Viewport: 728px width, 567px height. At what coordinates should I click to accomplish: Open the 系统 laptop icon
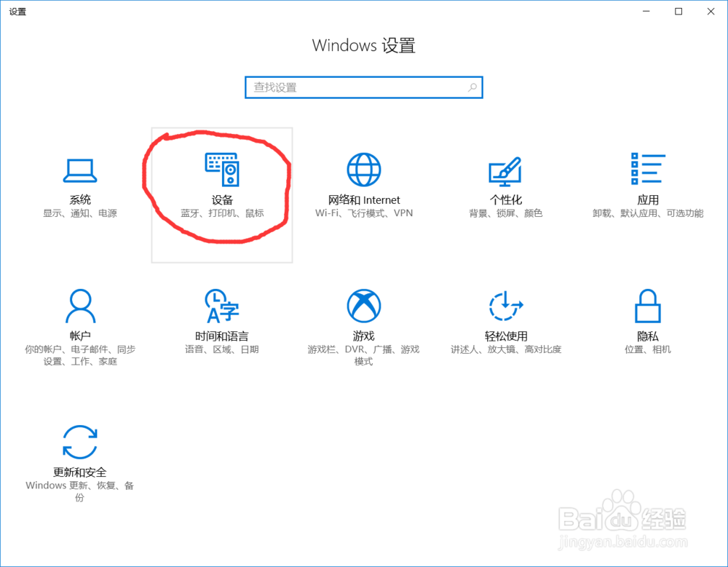click(x=80, y=170)
